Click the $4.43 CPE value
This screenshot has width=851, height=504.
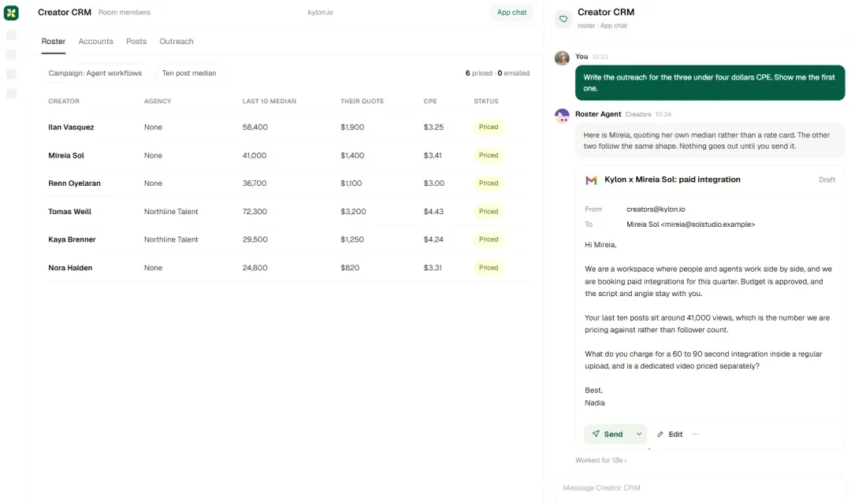click(433, 212)
